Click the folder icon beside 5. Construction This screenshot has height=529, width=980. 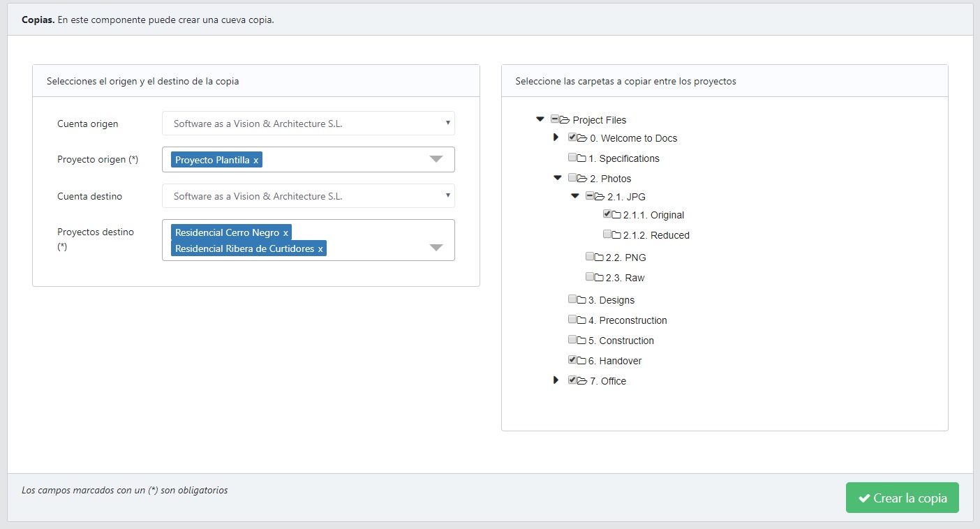[x=581, y=341]
